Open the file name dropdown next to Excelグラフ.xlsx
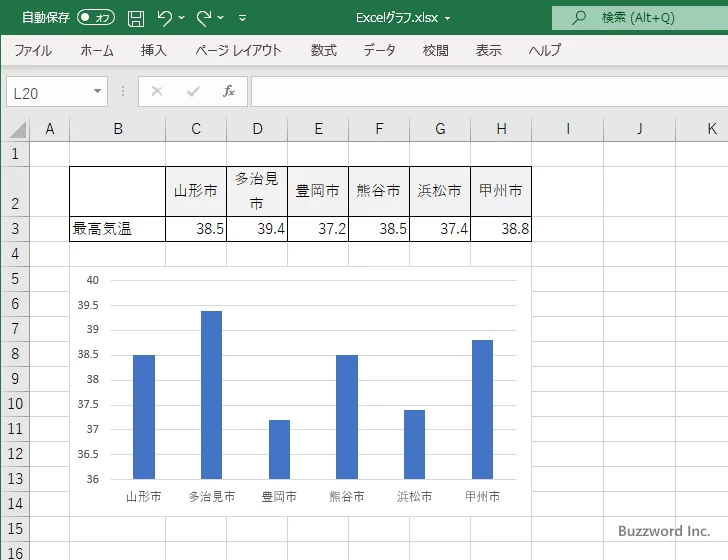 [x=448, y=19]
